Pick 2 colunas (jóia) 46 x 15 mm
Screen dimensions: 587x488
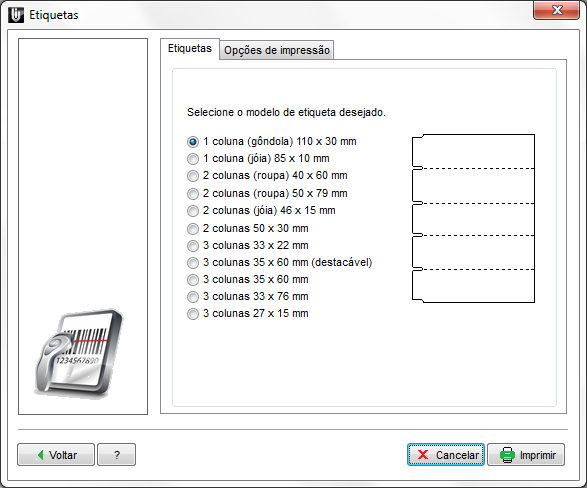pos(261,210)
